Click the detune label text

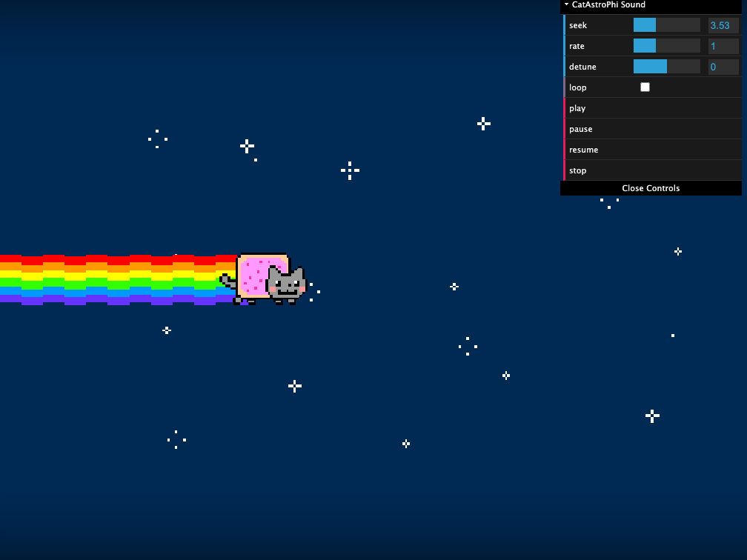(582, 67)
